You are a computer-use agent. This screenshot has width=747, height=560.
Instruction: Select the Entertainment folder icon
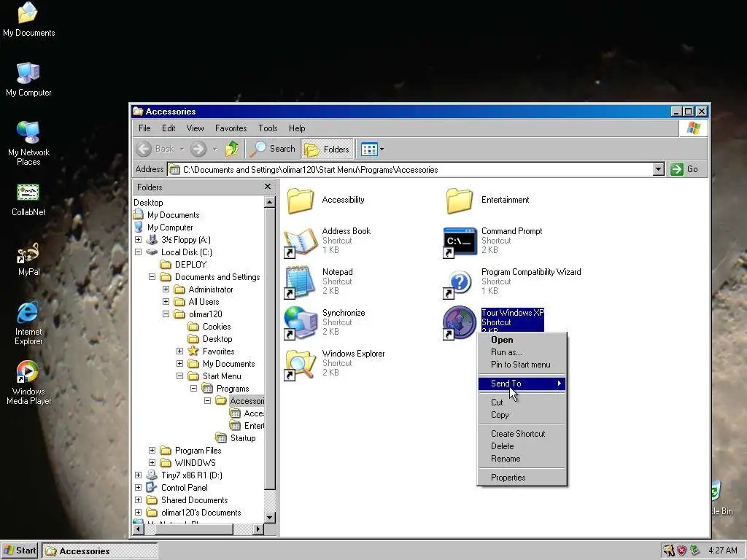tap(460, 200)
